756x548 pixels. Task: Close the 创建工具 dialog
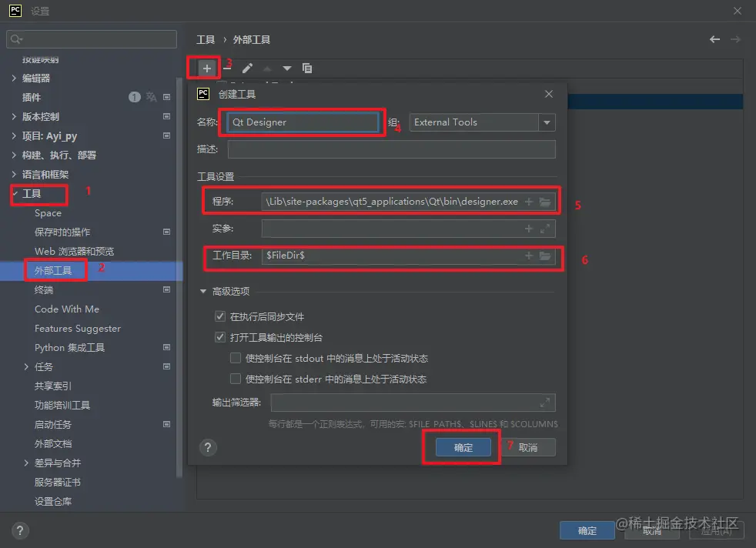click(x=549, y=94)
